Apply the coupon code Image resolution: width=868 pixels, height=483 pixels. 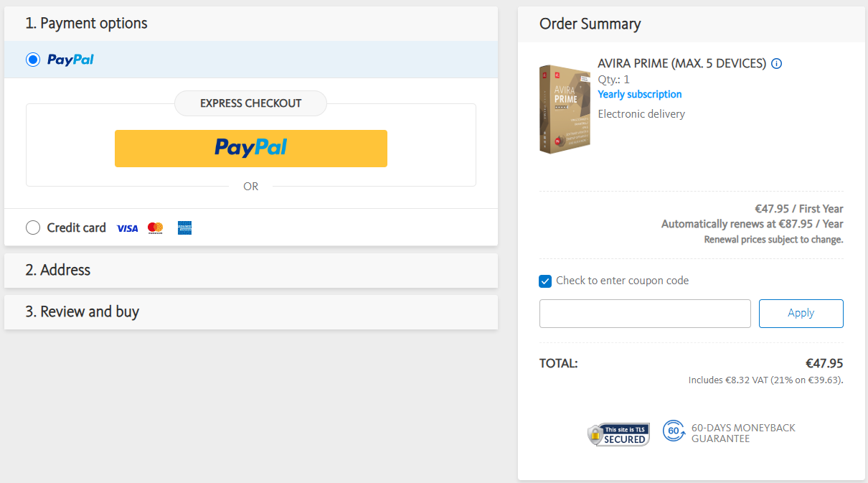tap(801, 314)
